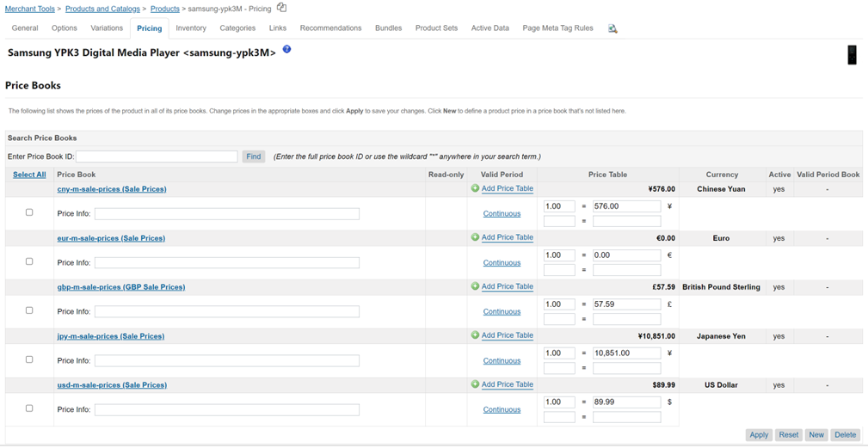Click the British Pound Sterling currency text

[x=721, y=287]
